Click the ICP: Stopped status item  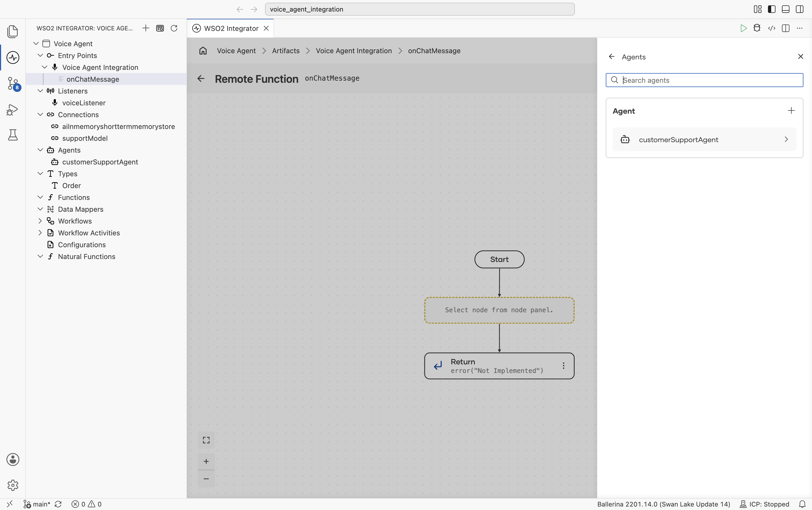point(764,504)
